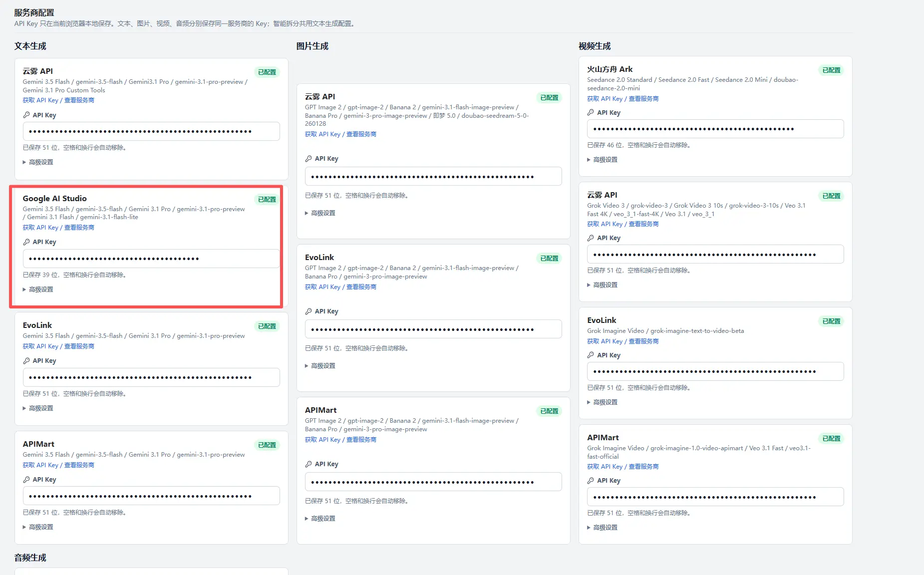Focus API Key field in text APIMart card
This screenshot has height=575, width=924.
(151, 496)
